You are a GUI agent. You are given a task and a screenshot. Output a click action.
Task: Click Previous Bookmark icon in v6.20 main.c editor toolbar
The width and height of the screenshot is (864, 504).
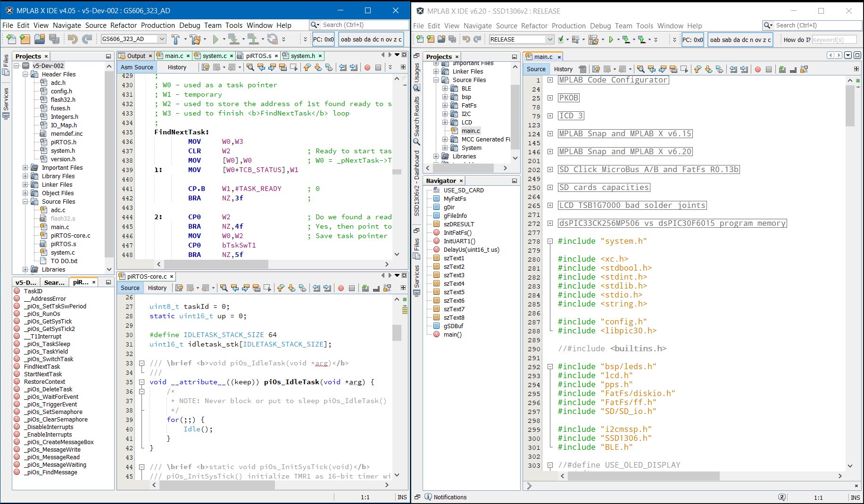tap(698, 69)
